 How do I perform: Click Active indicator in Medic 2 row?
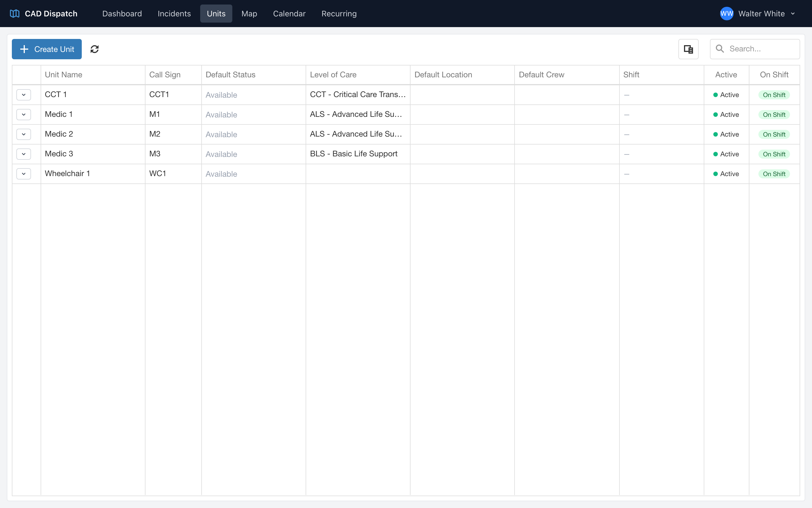point(726,134)
